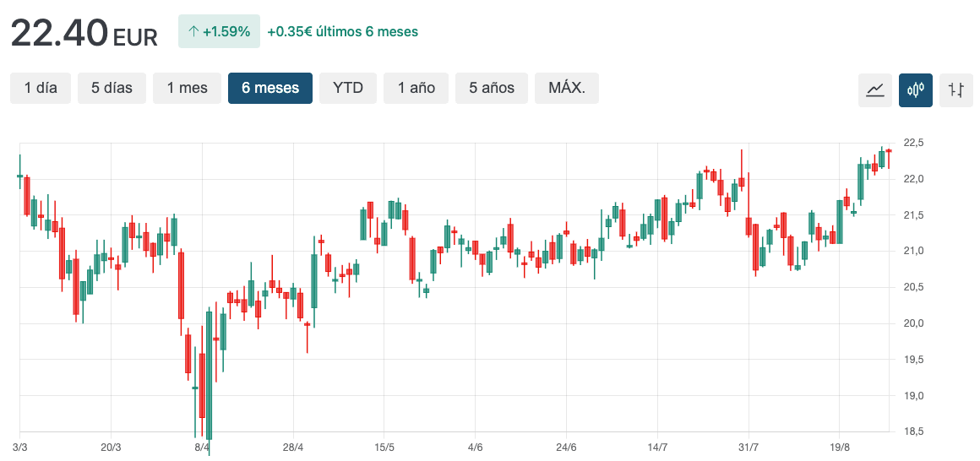Viewport: 980px width, 461px height.
Task: Switch to YTD range
Action: point(348,88)
